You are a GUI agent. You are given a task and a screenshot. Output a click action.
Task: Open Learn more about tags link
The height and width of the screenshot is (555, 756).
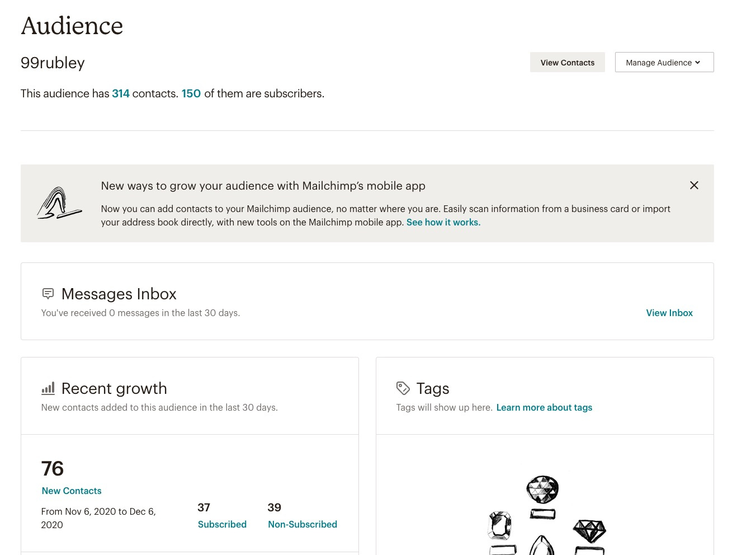point(544,407)
